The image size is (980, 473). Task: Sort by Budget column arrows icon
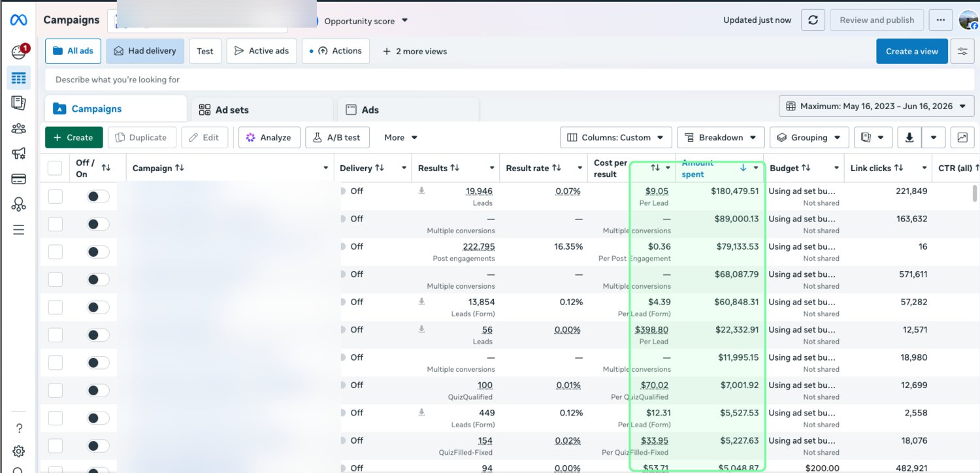point(806,168)
